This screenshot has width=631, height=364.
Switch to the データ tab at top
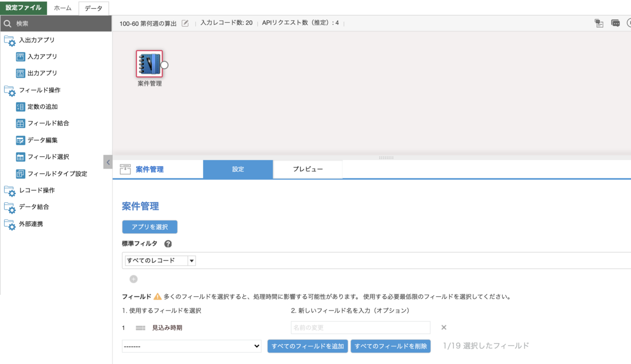94,8
